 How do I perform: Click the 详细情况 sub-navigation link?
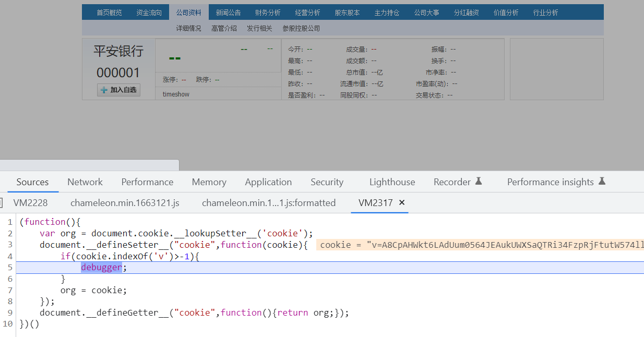[x=188, y=28]
